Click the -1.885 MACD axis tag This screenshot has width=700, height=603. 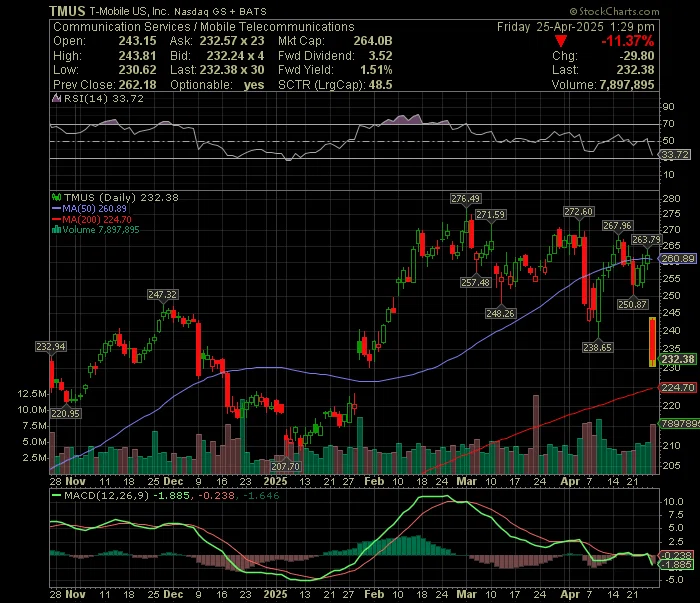(678, 565)
